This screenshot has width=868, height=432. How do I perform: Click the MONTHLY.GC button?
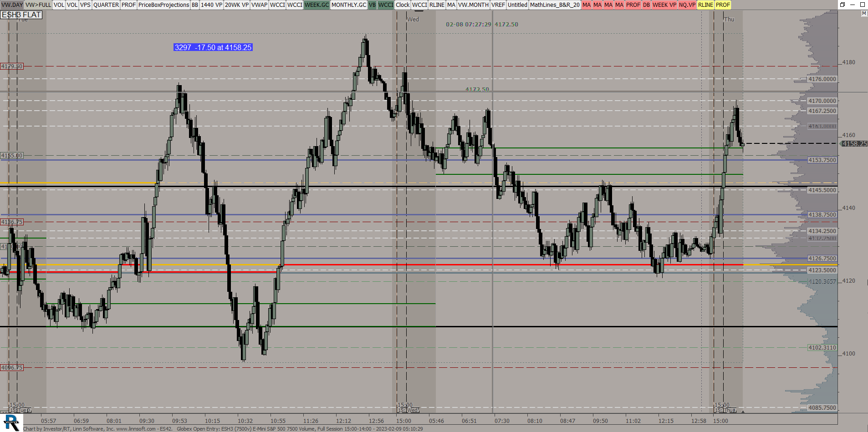click(x=349, y=5)
